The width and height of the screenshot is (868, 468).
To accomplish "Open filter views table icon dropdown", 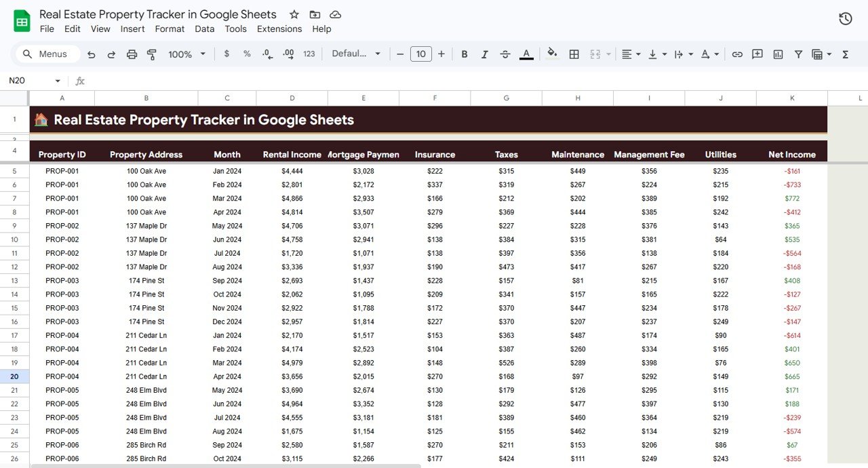I will click(821, 54).
